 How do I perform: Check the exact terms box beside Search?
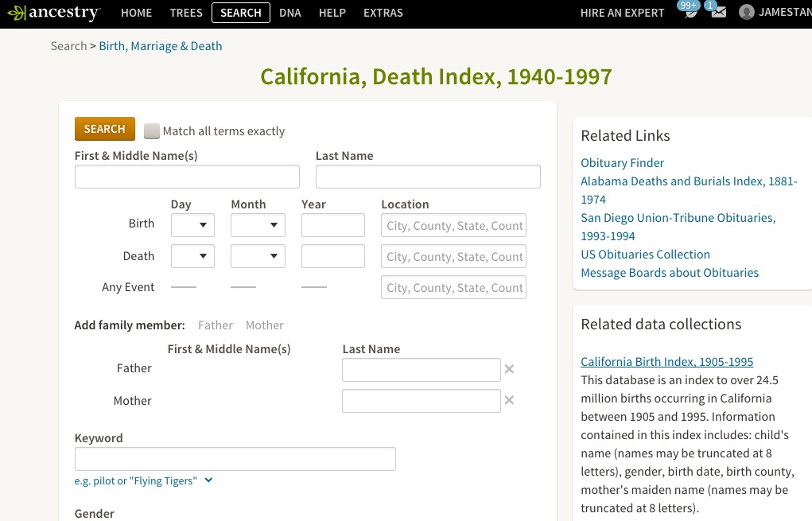[x=151, y=130]
